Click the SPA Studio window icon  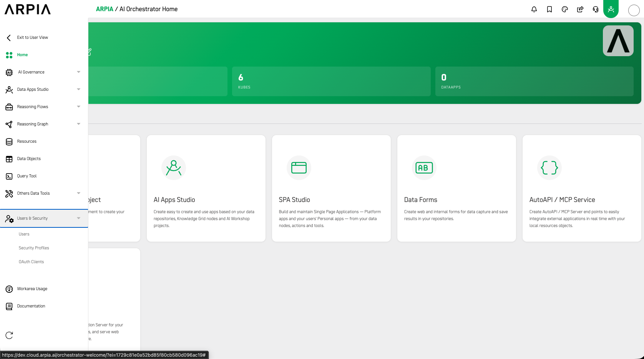299,168
